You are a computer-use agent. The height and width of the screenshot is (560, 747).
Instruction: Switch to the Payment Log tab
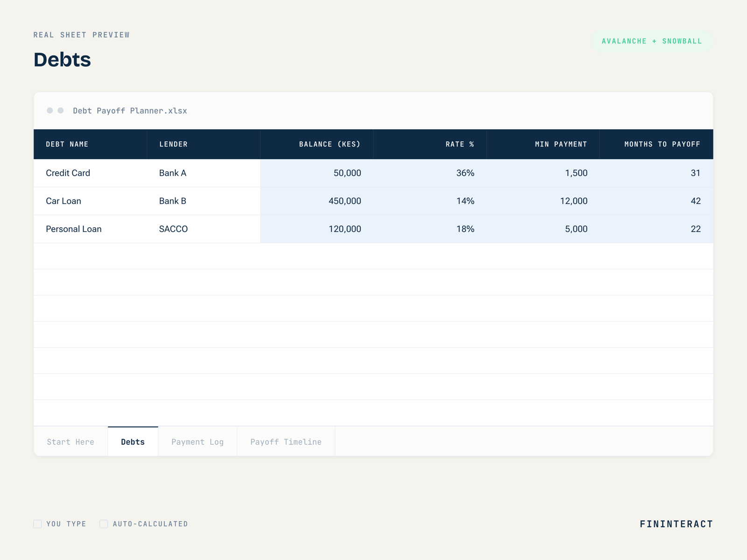pyautogui.click(x=197, y=441)
